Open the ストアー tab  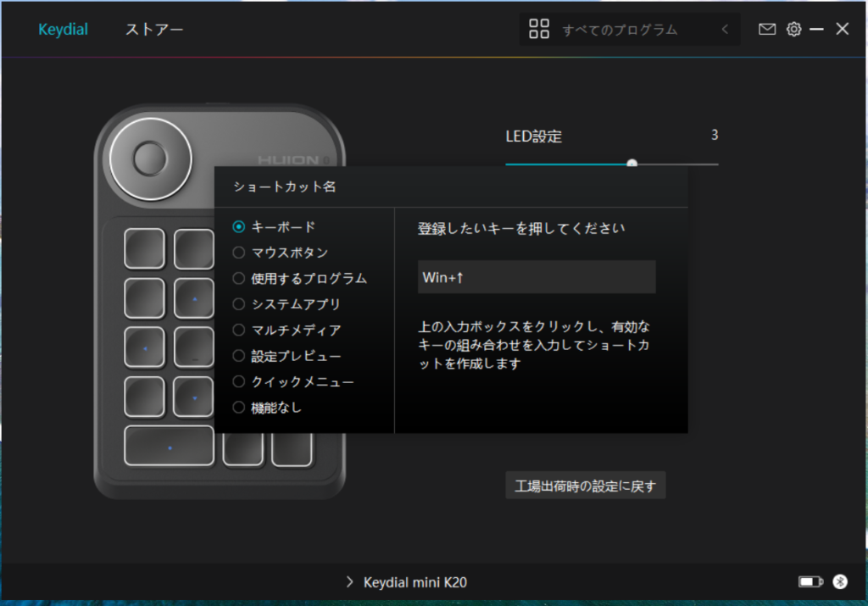[x=154, y=30]
